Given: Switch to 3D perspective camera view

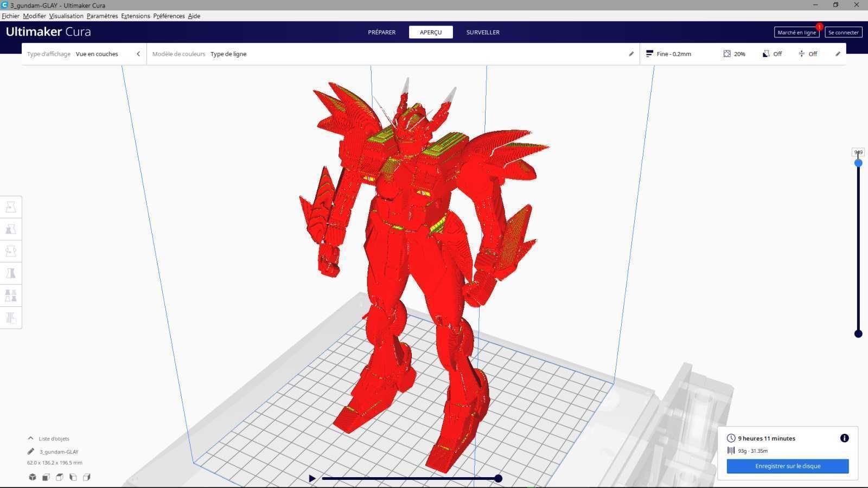Looking at the screenshot, I should 33,477.
